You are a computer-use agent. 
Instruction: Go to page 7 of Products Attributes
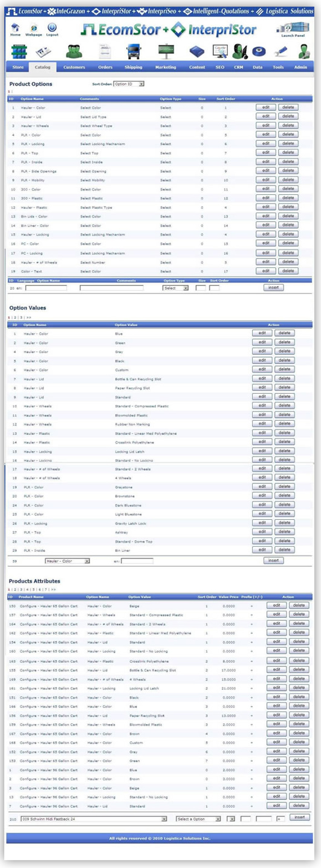pyautogui.click(x=45, y=589)
